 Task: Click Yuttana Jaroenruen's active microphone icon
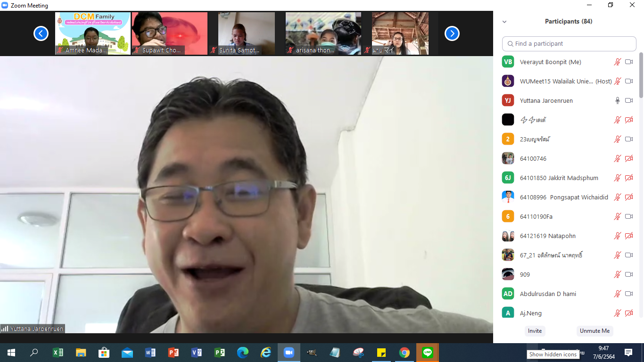point(617,100)
